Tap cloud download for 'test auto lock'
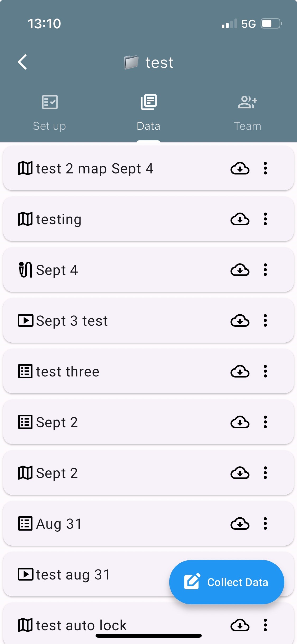297x644 pixels. pos(240,625)
